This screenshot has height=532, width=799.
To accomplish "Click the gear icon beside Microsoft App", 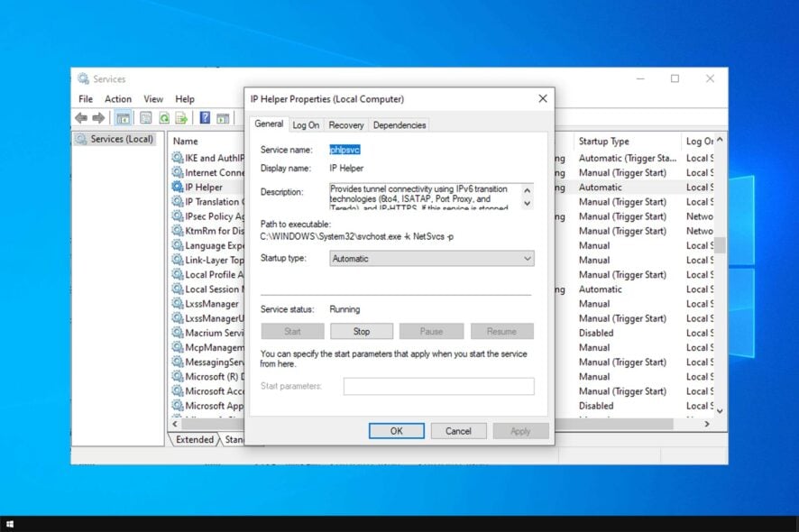I will pyautogui.click(x=178, y=406).
